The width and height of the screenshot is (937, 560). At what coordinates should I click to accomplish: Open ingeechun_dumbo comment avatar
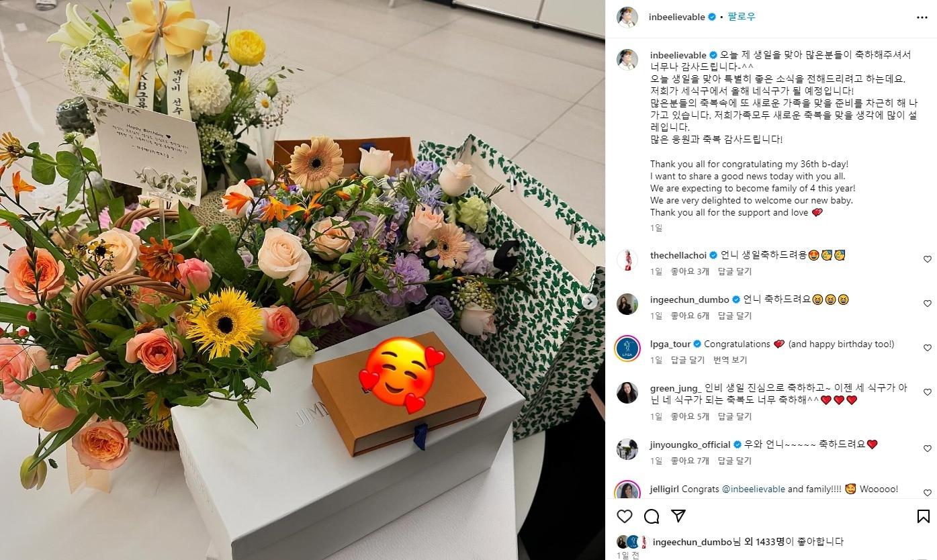(627, 304)
